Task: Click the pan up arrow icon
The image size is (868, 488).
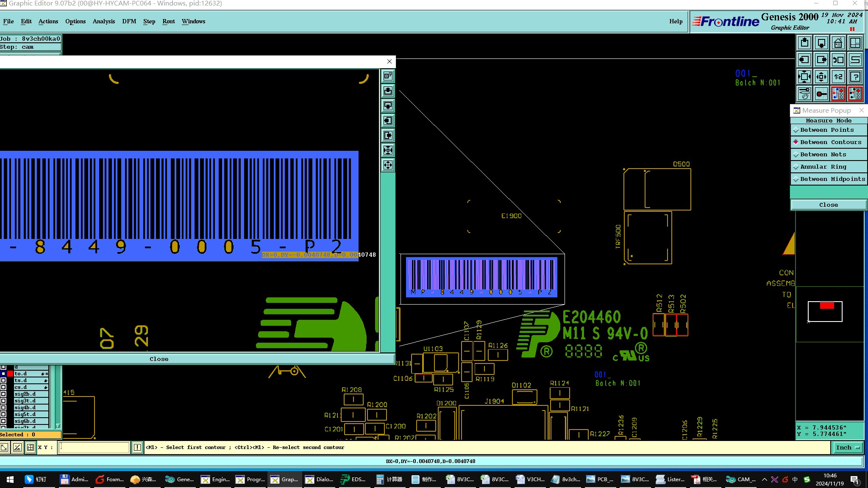Action: pos(804,43)
